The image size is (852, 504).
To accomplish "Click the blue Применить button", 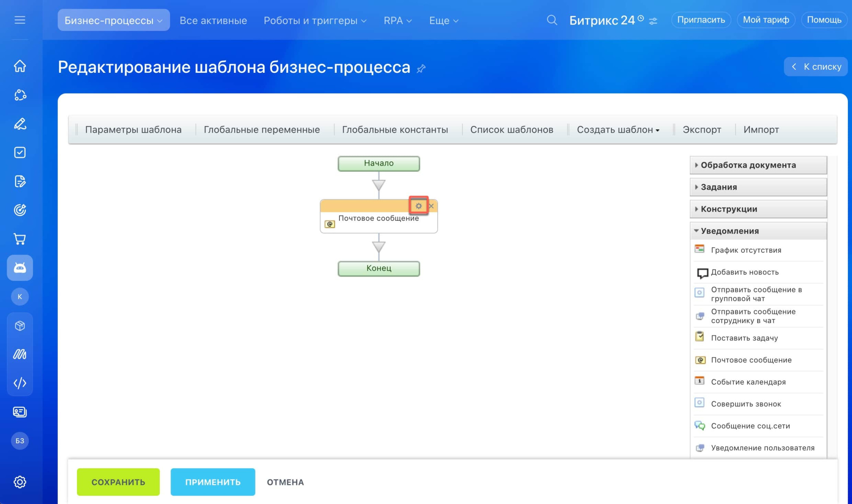I will (x=213, y=482).
